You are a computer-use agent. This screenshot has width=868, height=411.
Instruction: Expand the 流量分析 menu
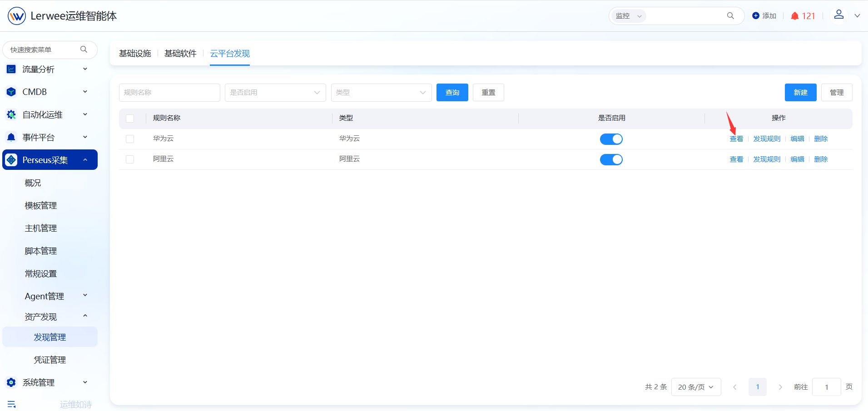tap(85, 69)
